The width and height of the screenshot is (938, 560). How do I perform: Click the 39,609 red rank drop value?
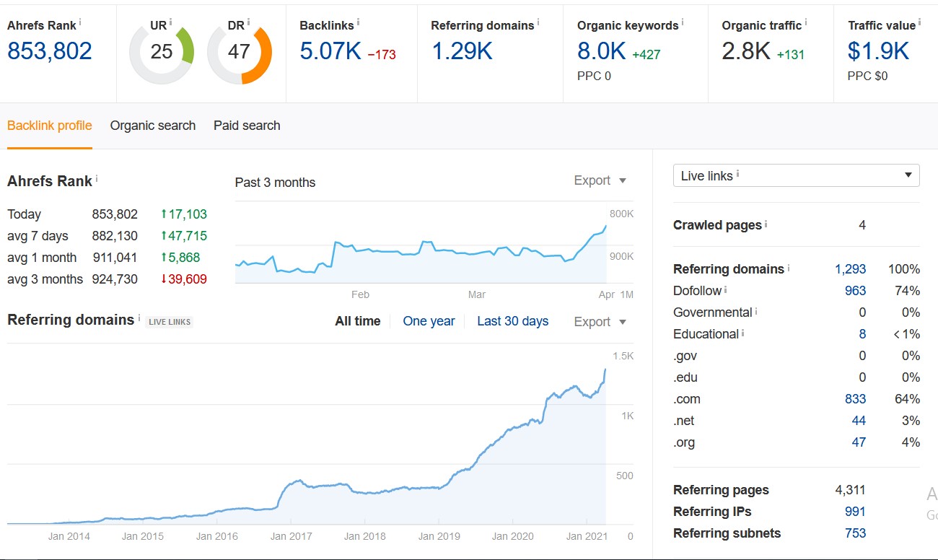(x=184, y=279)
